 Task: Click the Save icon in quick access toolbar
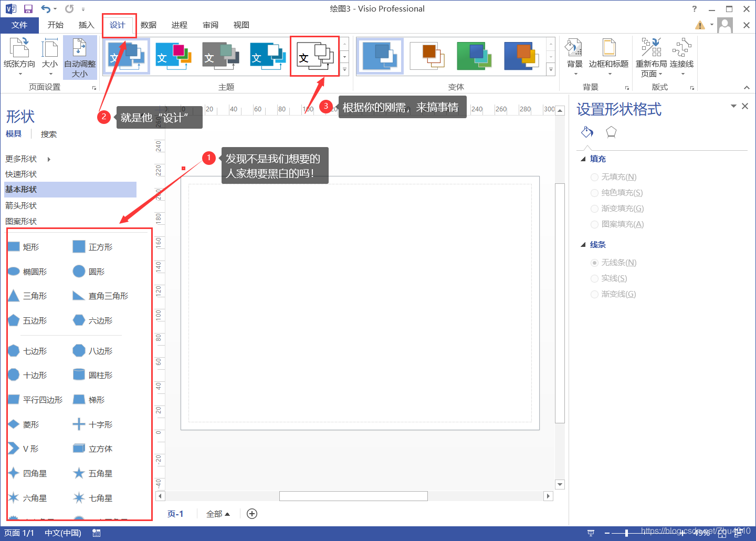28,9
